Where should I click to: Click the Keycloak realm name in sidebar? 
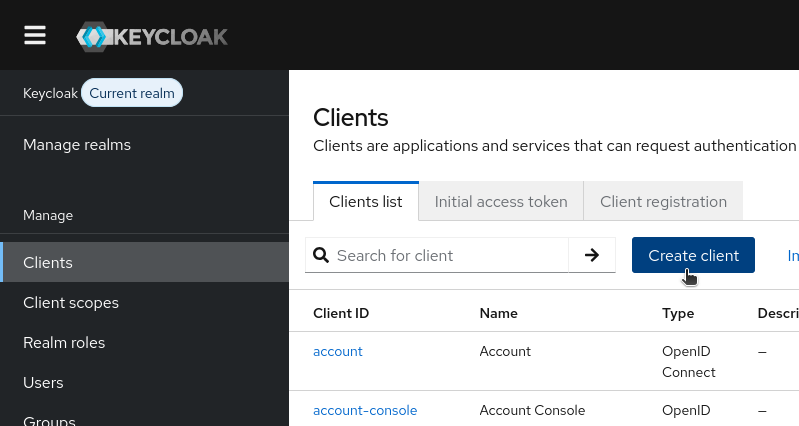[x=50, y=93]
